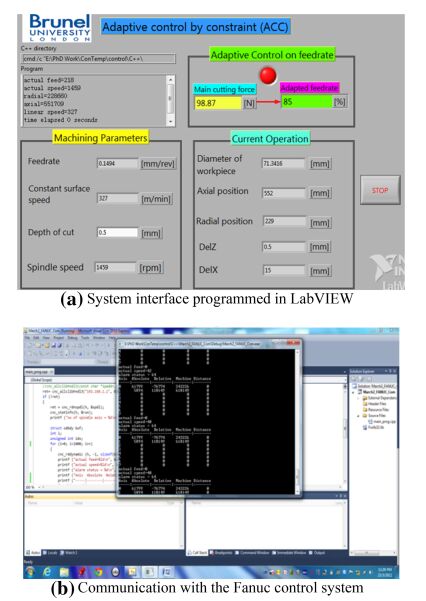Screen dimensions: 426x601
Task: Click 'linear speed=327' line in Program box
Action: 51,112
